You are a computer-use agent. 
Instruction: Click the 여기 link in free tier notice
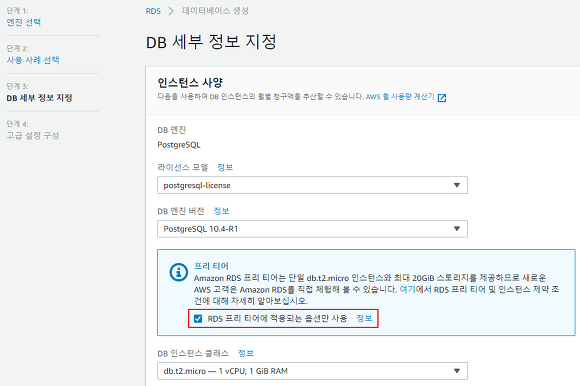point(408,290)
